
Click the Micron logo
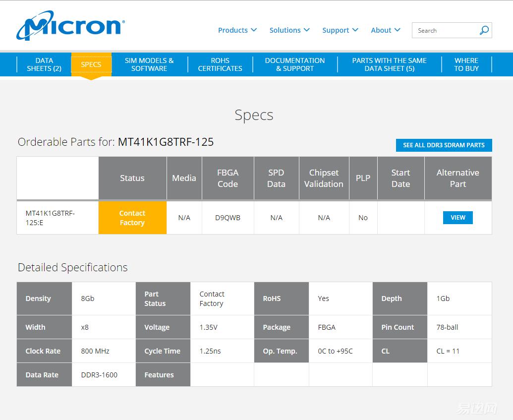click(70, 26)
